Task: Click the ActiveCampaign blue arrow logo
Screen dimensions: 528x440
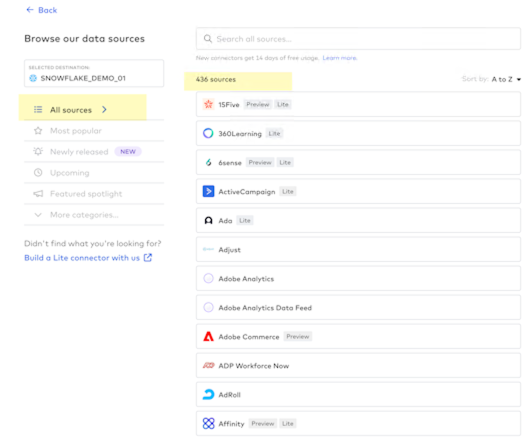Action: [208, 191]
